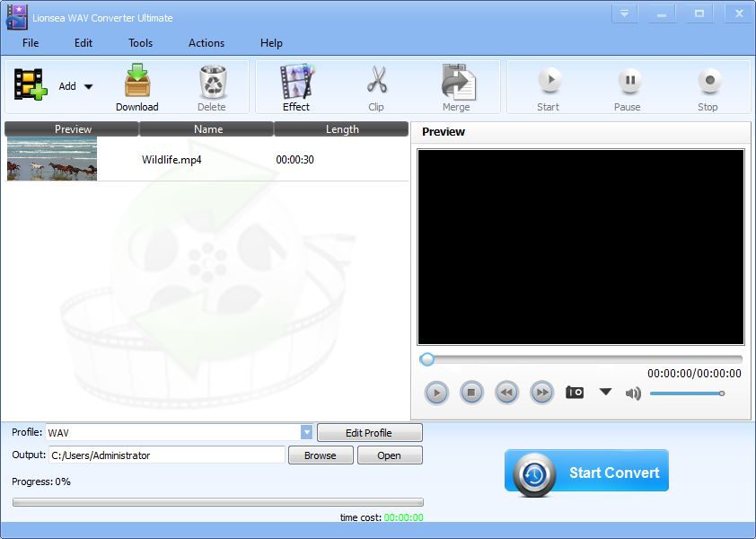756x539 pixels.
Task: Select the Clip scissors tool
Action: [376, 87]
